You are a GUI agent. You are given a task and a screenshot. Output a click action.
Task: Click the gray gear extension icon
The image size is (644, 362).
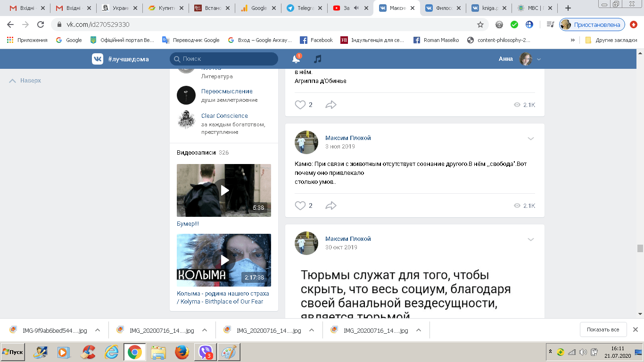point(499,25)
